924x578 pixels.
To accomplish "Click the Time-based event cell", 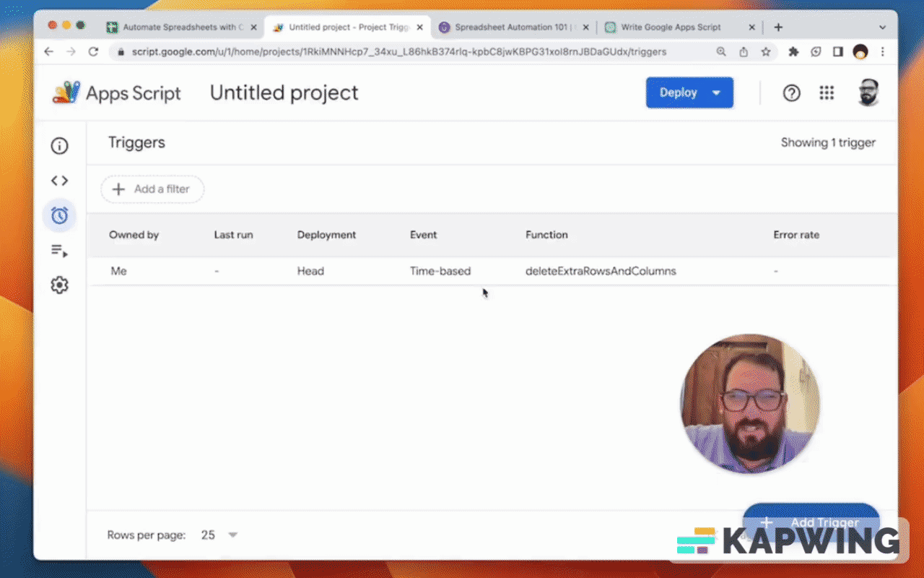I will pyautogui.click(x=440, y=271).
